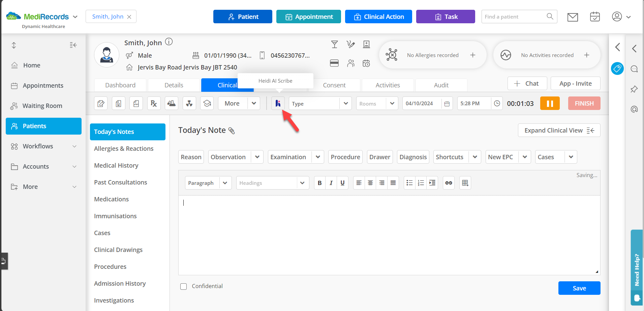
Task: Click the smoking status icon
Action: click(x=351, y=44)
